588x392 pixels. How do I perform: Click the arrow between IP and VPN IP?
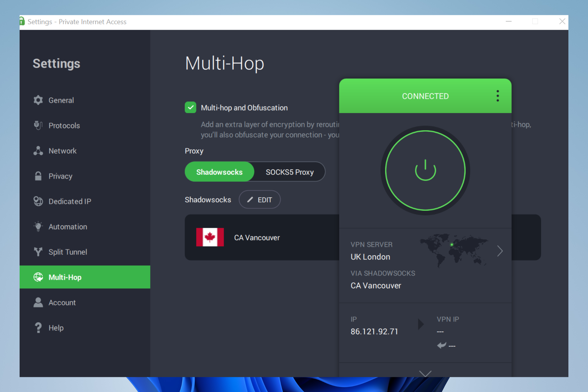(x=421, y=324)
